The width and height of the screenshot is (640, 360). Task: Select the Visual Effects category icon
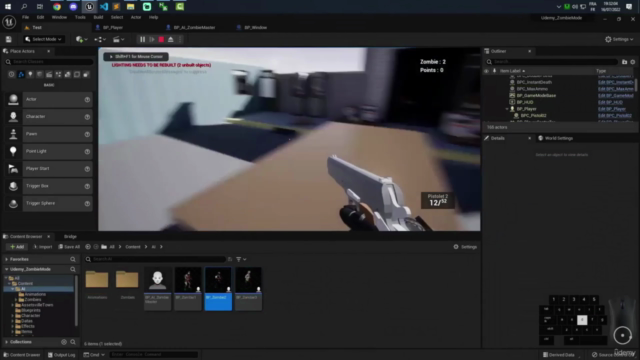58,75
